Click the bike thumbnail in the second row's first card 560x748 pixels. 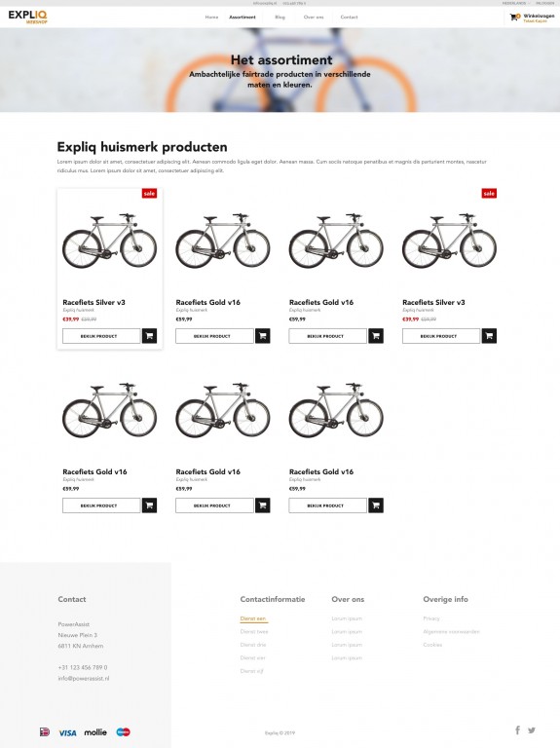tap(109, 411)
